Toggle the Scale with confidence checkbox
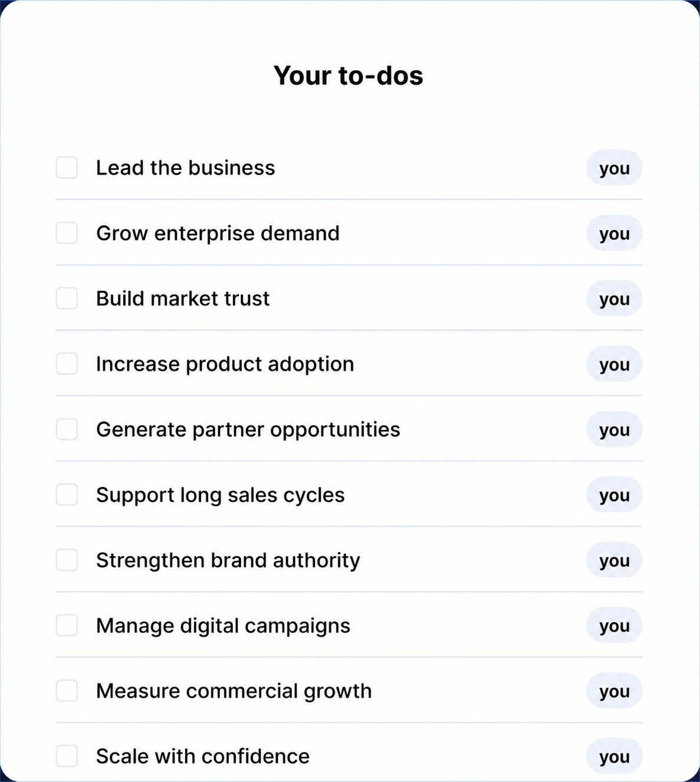700x782 pixels. (67, 756)
